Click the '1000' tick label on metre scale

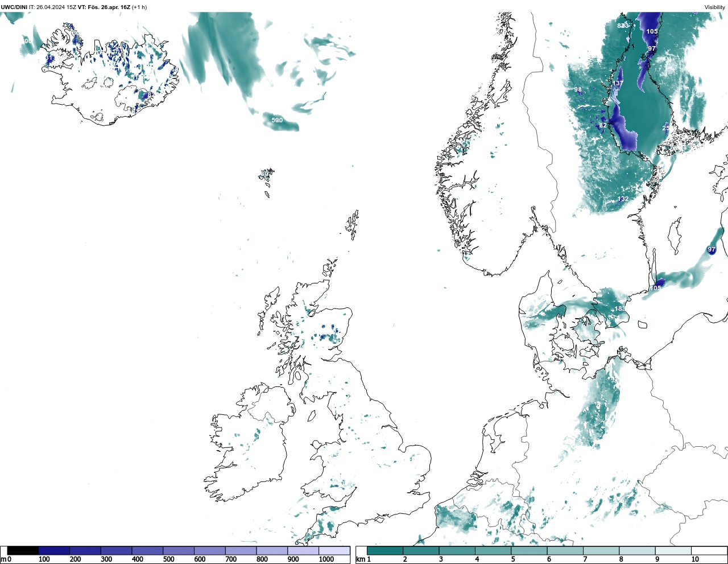pos(326,559)
